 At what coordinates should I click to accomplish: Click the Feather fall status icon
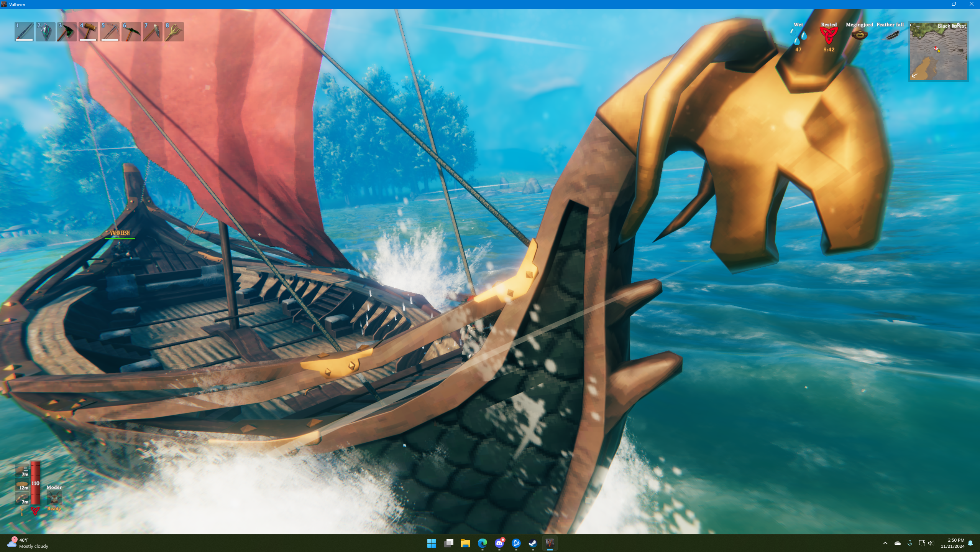pos(890,35)
